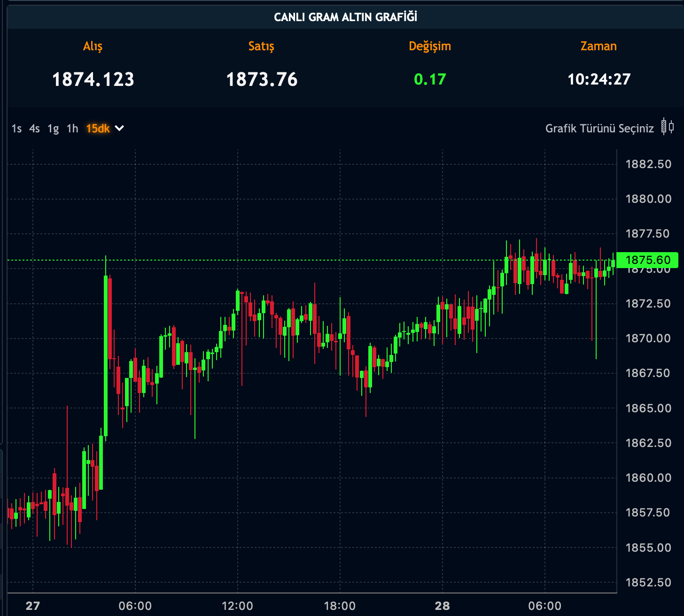The width and height of the screenshot is (684, 616).
Task: Click the 18:00 time axis label
Action: pos(340,606)
